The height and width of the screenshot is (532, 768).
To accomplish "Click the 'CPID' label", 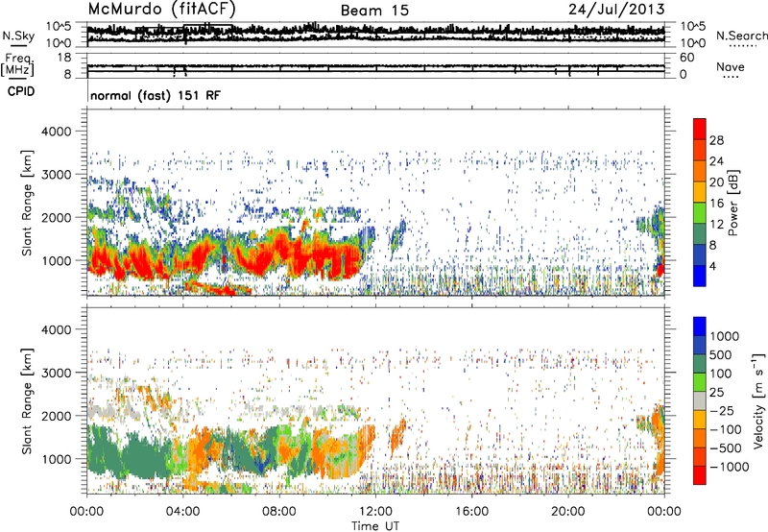I will click(x=21, y=91).
